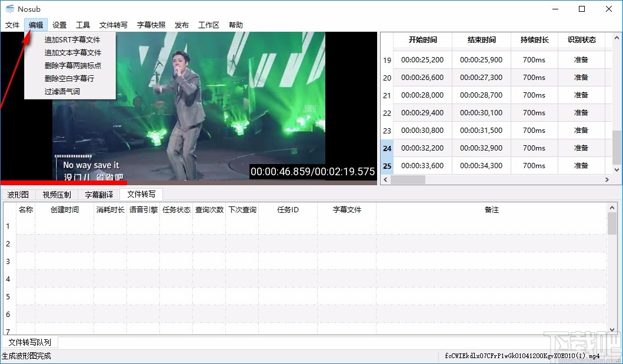Click the Nosub app icon in the title bar
This screenshot has width=623, height=364.
click(x=9, y=9)
